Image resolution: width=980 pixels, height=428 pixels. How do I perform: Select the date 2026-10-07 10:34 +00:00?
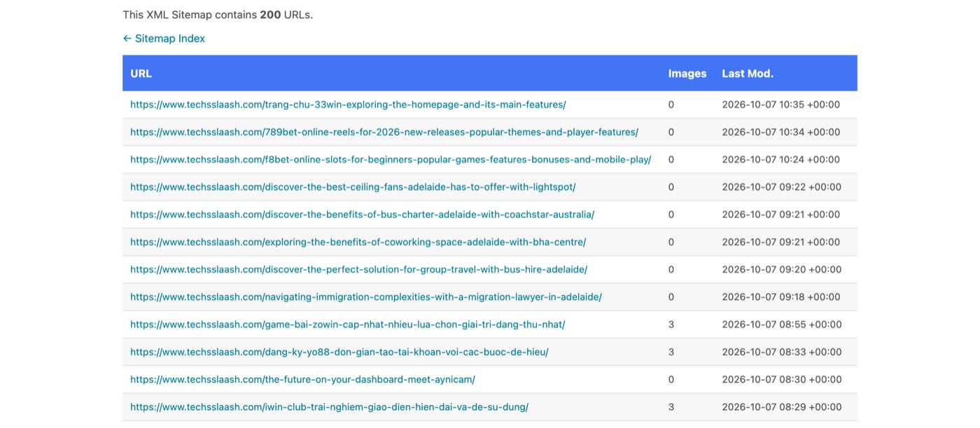click(x=781, y=132)
